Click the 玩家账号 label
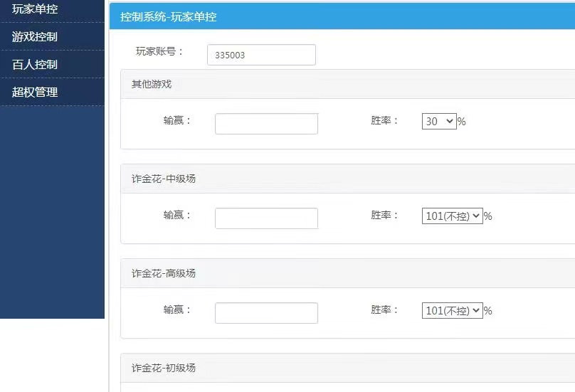The height and width of the screenshot is (392, 575). pyautogui.click(x=160, y=51)
